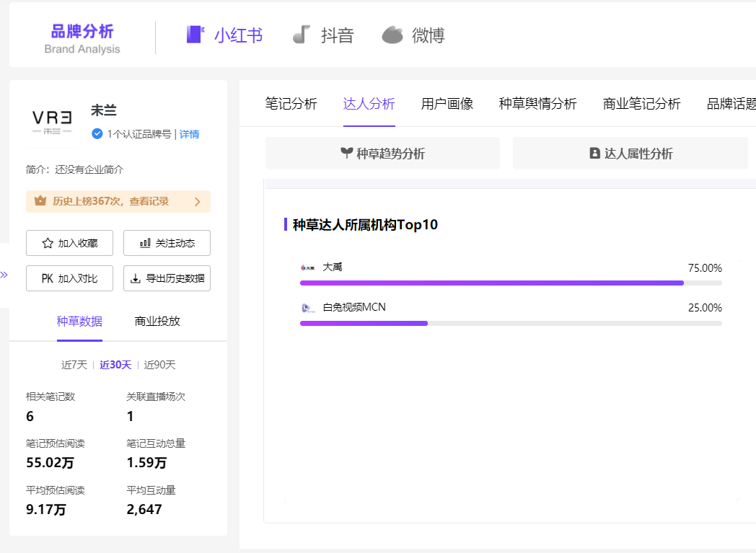Screen dimensions: 756x553
Task: Open the 用户画像 tab
Action: coord(447,104)
